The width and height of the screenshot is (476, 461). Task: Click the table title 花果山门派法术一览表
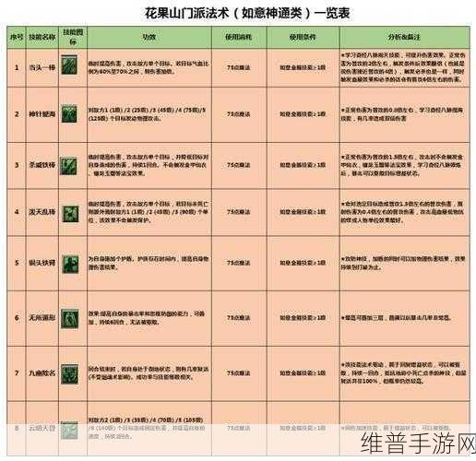tap(247, 13)
